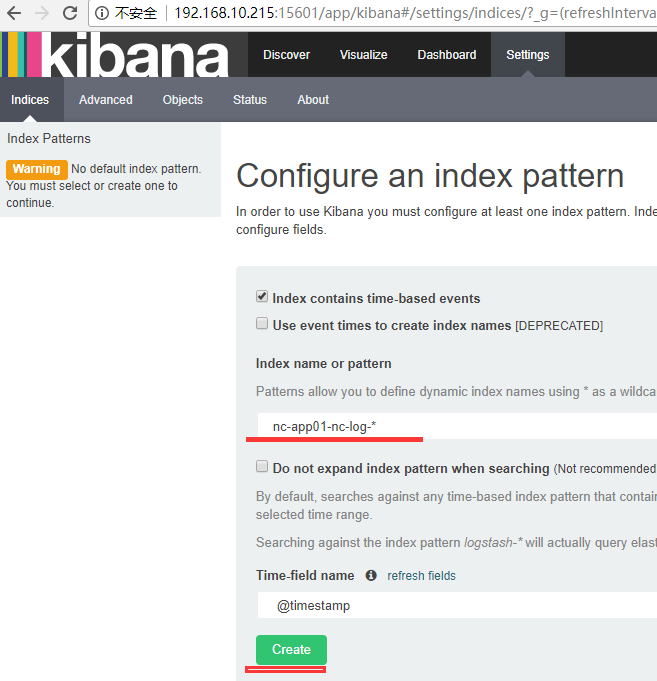Reload the page with the refresh icon
The height and width of the screenshot is (681, 657).
(x=70, y=13)
